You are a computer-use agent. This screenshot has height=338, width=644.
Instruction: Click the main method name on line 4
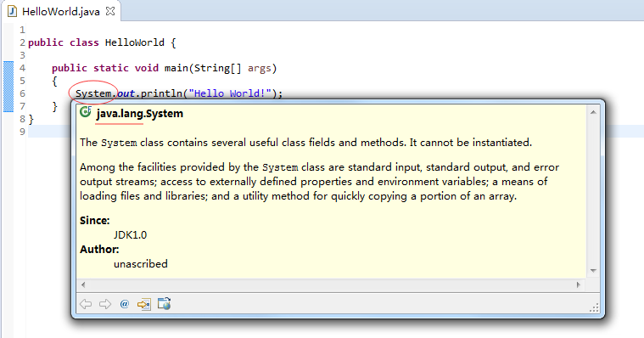point(176,68)
